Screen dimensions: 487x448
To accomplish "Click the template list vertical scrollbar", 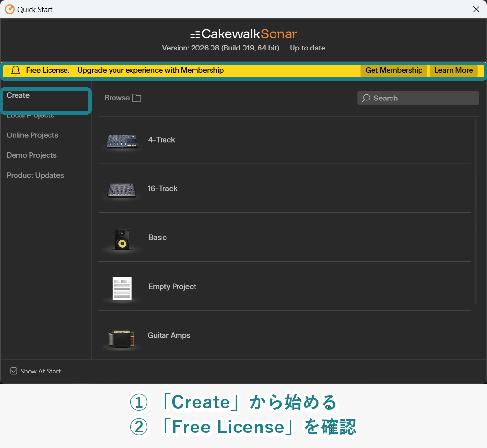I will point(475,212).
